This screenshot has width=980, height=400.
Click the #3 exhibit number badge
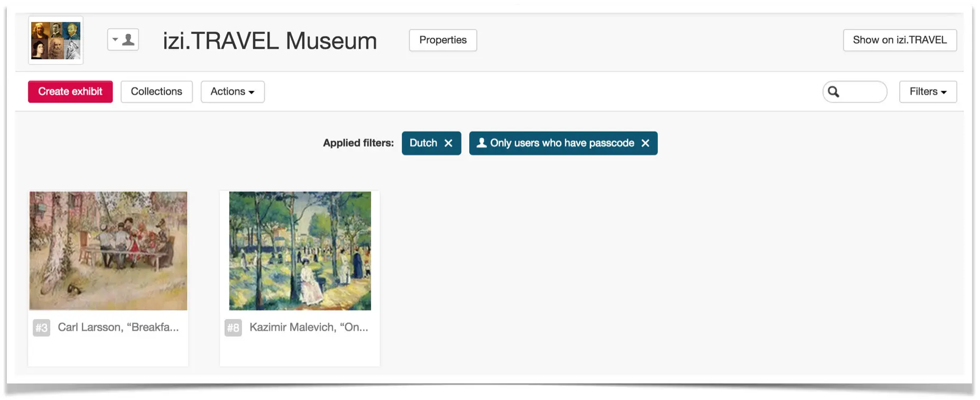[x=41, y=328]
